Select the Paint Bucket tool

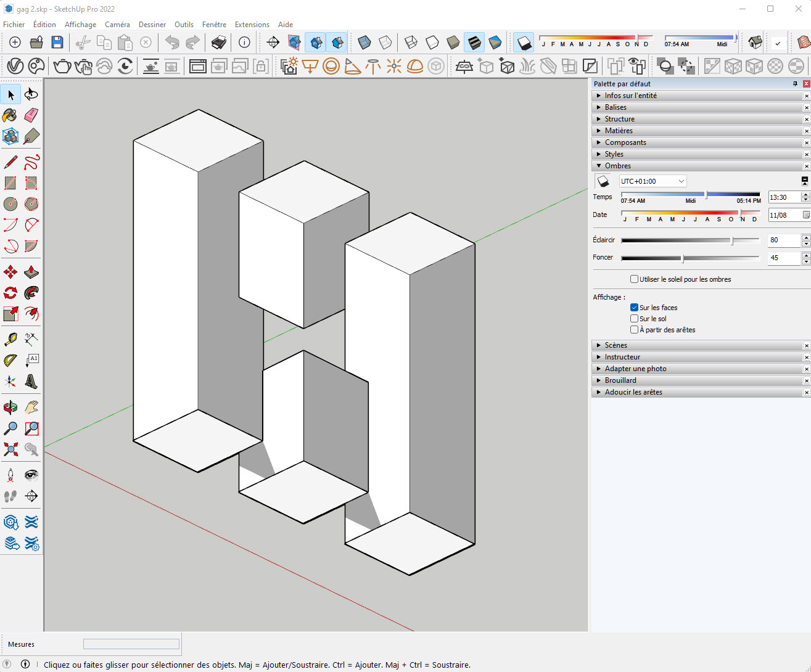(10, 115)
